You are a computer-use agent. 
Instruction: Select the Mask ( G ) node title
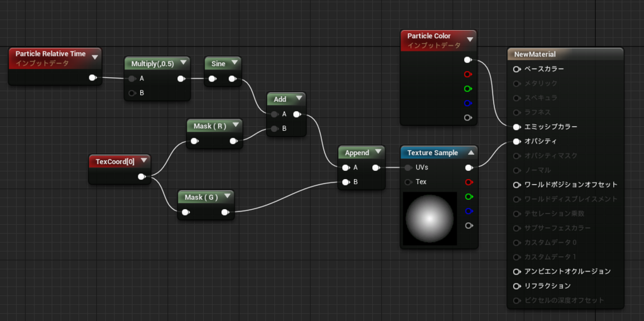tap(201, 197)
